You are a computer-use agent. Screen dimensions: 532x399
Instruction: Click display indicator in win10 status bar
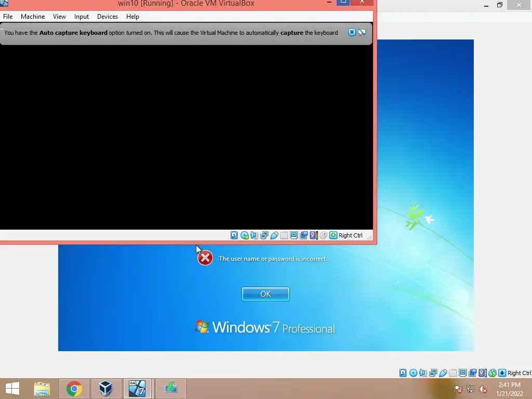(294, 235)
